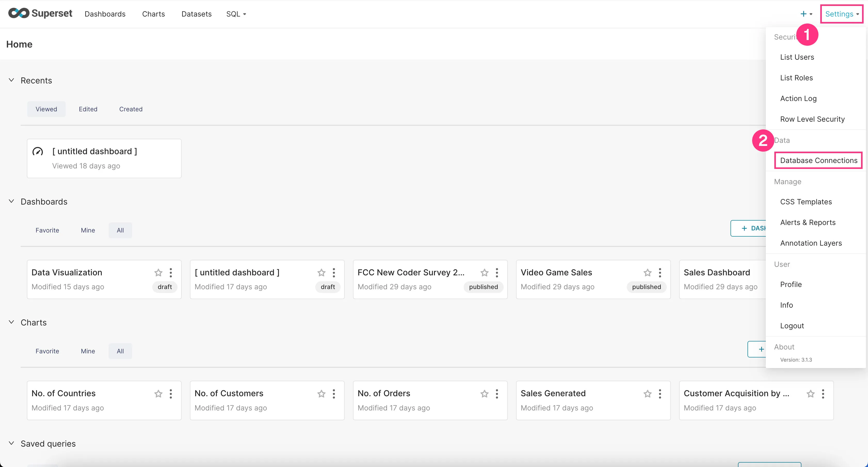Star the FCC New Coder Survey dashboard
Viewport: 868px width, 467px height.
485,272
